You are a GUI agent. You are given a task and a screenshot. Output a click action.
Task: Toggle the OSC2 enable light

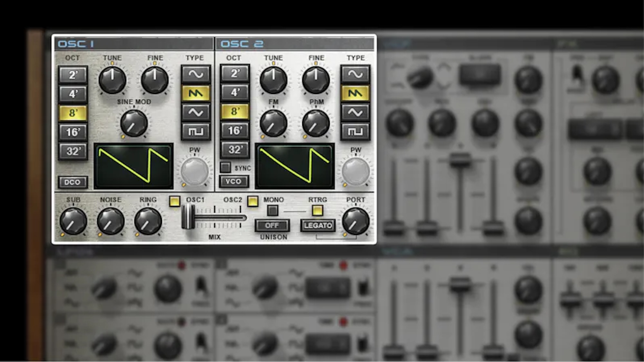pos(253,201)
